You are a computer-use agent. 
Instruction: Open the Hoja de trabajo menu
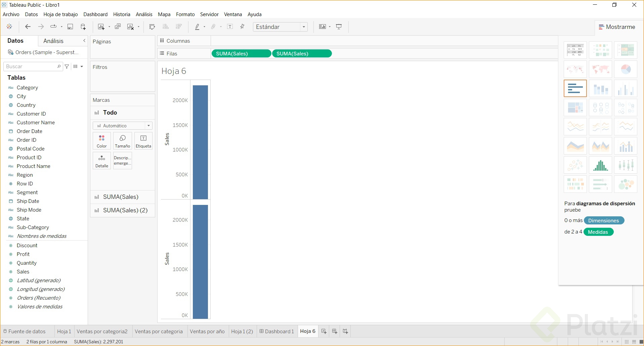(60, 14)
